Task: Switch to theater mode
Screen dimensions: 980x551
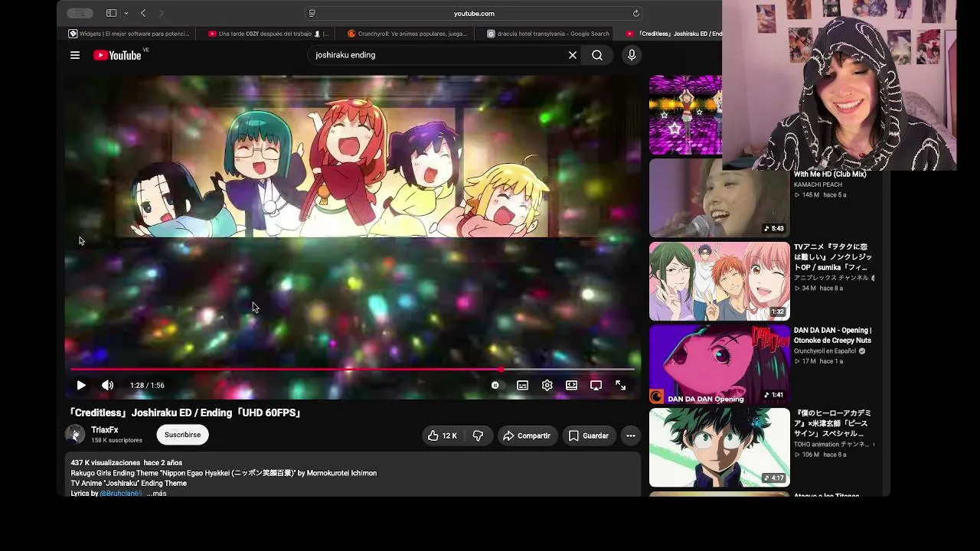Action: 571,385
